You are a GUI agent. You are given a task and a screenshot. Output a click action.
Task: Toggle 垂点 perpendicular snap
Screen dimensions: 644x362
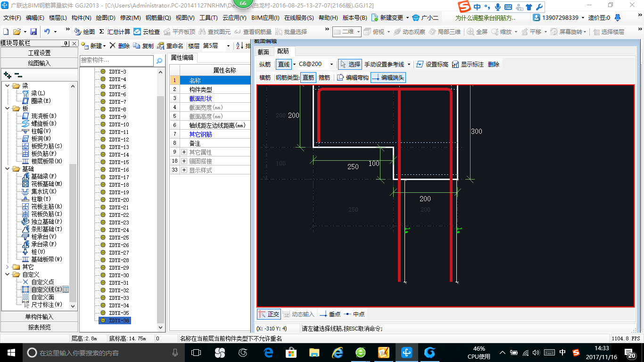pos(330,314)
